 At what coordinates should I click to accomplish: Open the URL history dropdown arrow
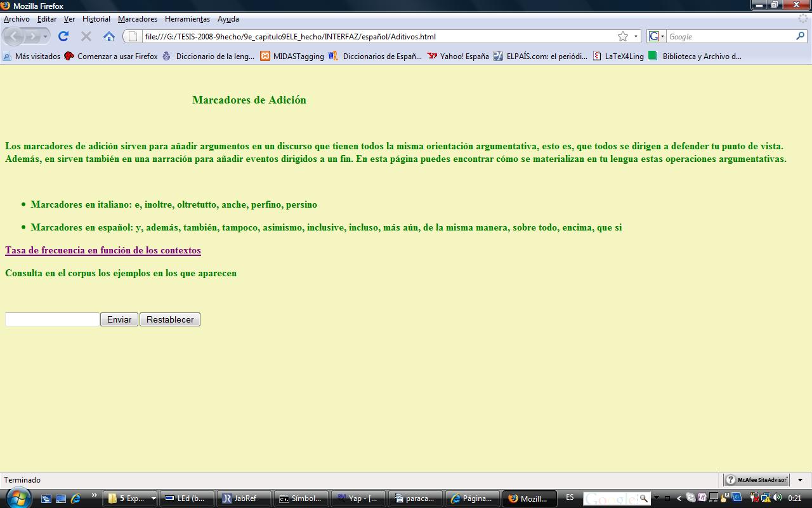636,36
